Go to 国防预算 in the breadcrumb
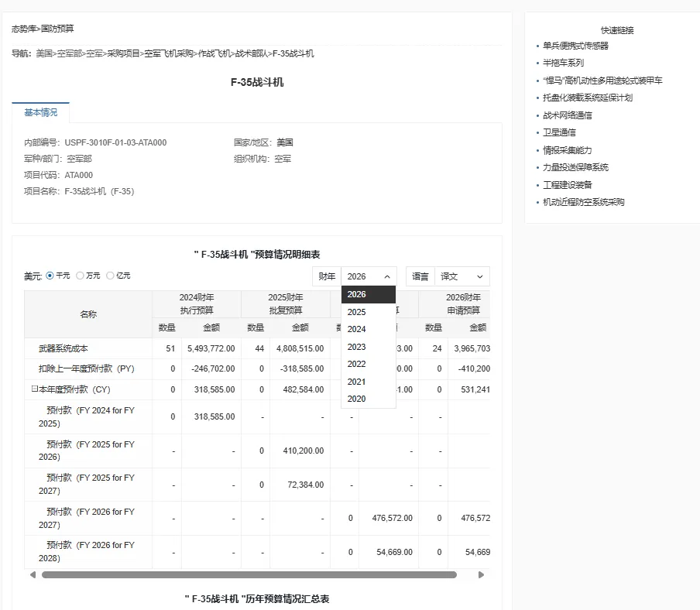 coord(57,29)
